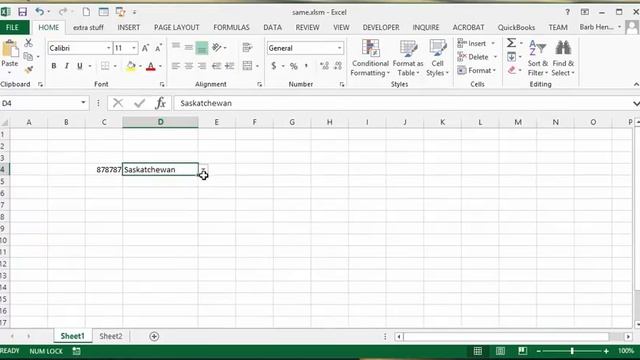Click the Increase Indent icon

click(230, 66)
